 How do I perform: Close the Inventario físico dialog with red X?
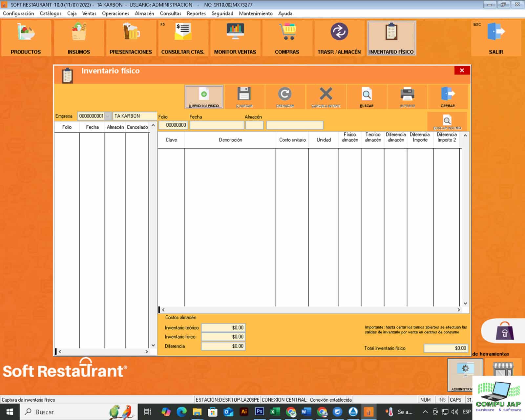point(462,71)
